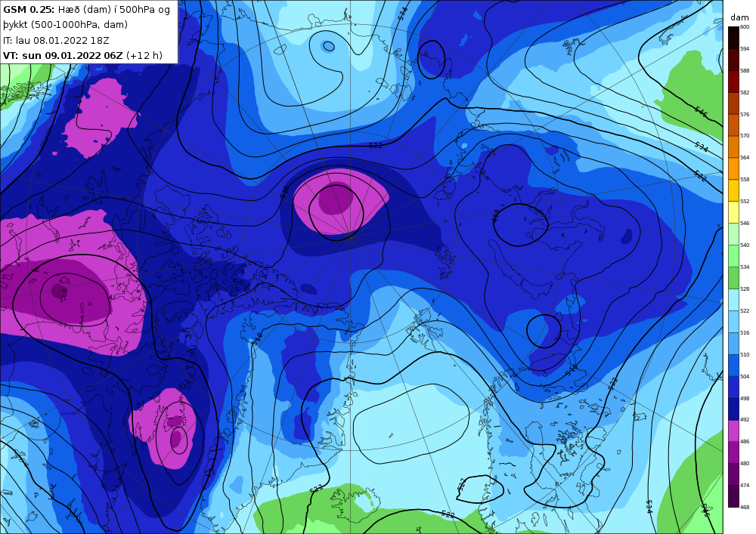Click the 594 legend scale label

(745, 48)
